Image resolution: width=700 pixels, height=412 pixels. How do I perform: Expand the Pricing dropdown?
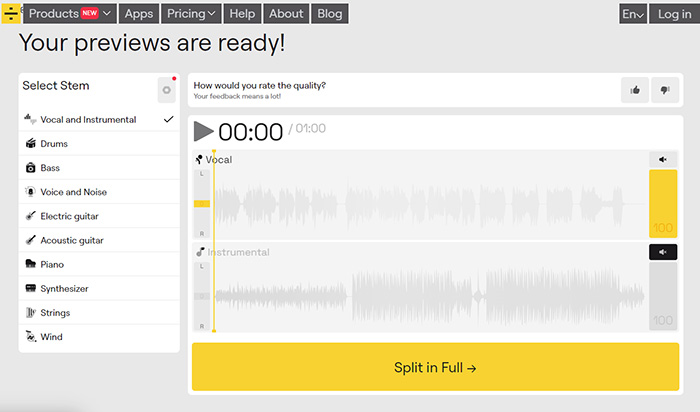point(191,14)
